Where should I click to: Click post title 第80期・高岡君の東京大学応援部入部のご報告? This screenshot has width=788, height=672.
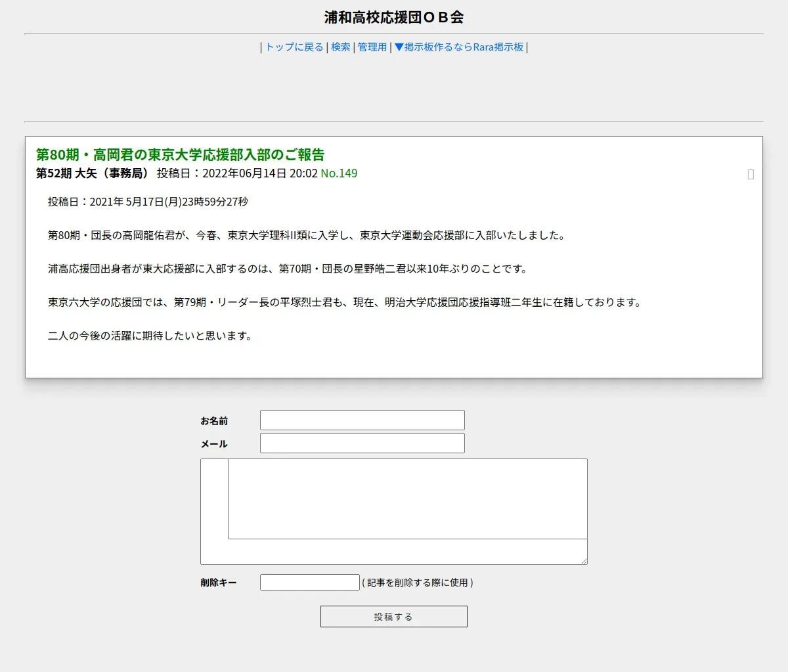click(x=181, y=155)
